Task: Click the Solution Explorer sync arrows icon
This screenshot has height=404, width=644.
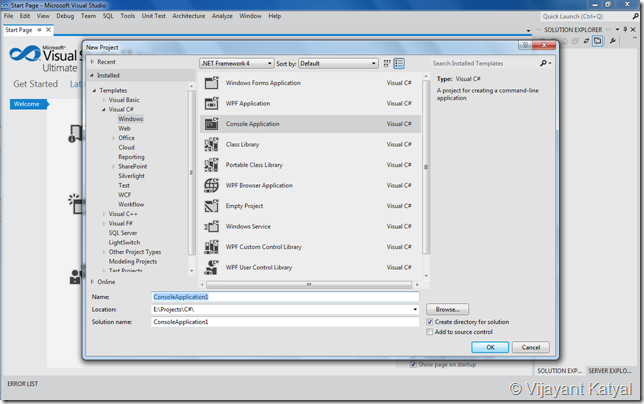Action: click(586, 41)
